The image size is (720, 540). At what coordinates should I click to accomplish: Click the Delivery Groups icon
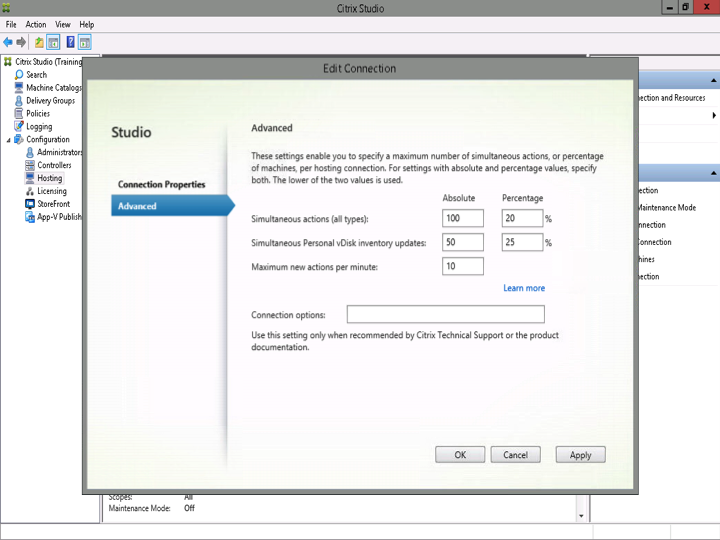[x=19, y=101]
